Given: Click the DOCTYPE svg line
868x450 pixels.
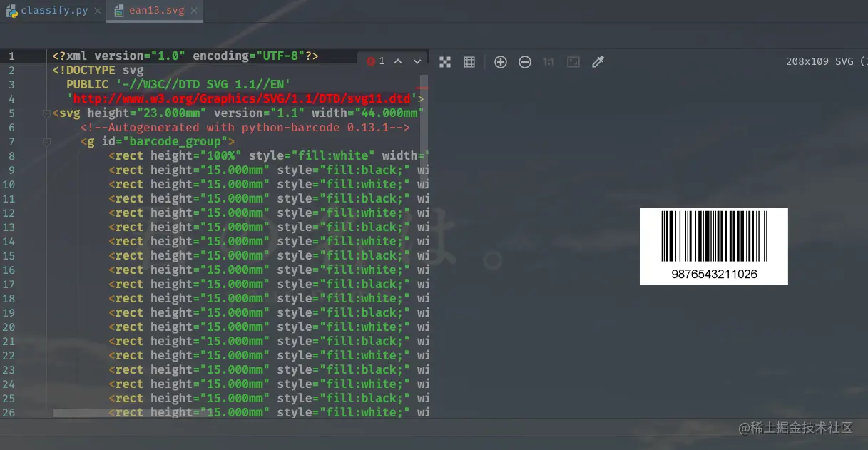Looking at the screenshot, I should (x=98, y=71).
